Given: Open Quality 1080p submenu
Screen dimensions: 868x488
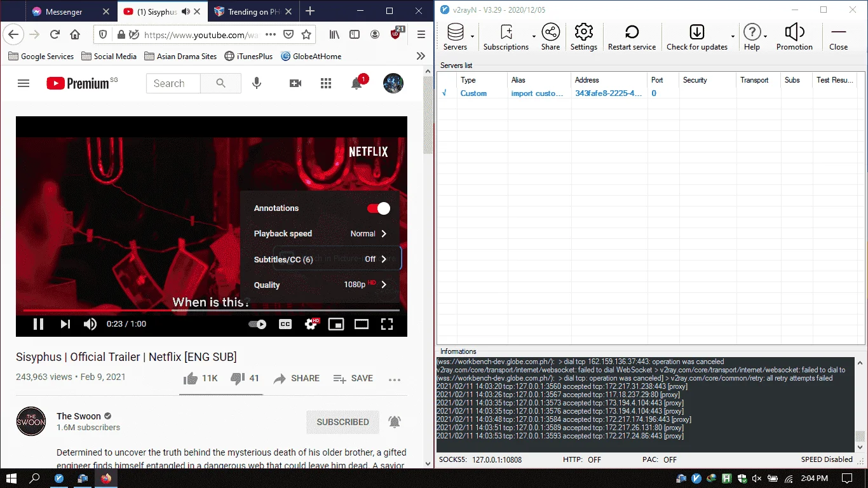Looking at the screenshot, I should click(321, 285).
